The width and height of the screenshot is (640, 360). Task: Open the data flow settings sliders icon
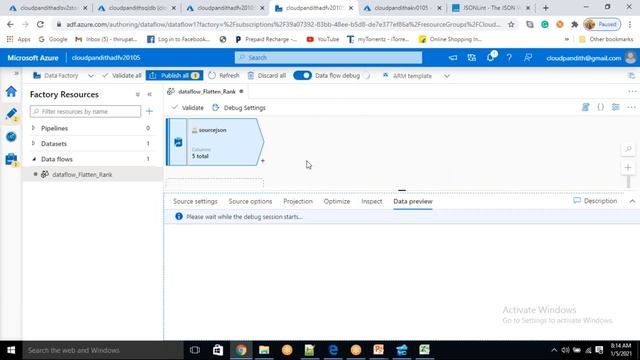pyautogui.click(x=616, y=107)
